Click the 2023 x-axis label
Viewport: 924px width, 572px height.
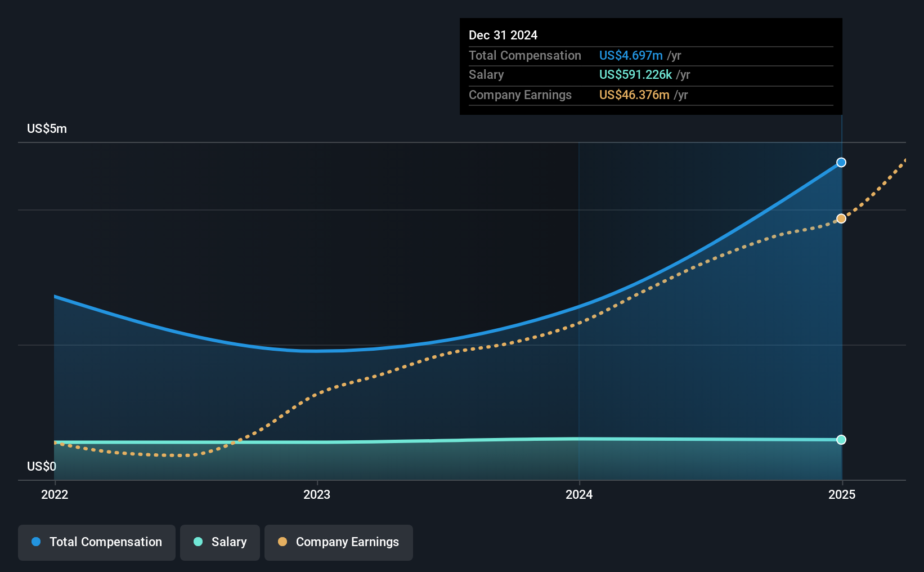pyautogui.click(x=317, y=494)
